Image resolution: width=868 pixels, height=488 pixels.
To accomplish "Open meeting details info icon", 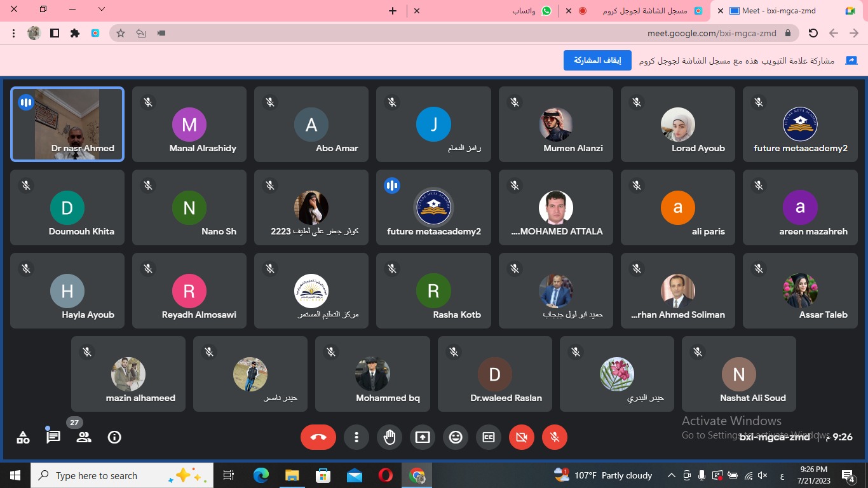I will (114, 437).
